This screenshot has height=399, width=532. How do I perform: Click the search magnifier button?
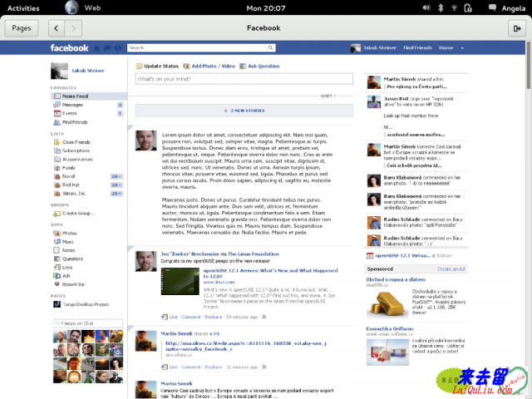tap(270, 48)
